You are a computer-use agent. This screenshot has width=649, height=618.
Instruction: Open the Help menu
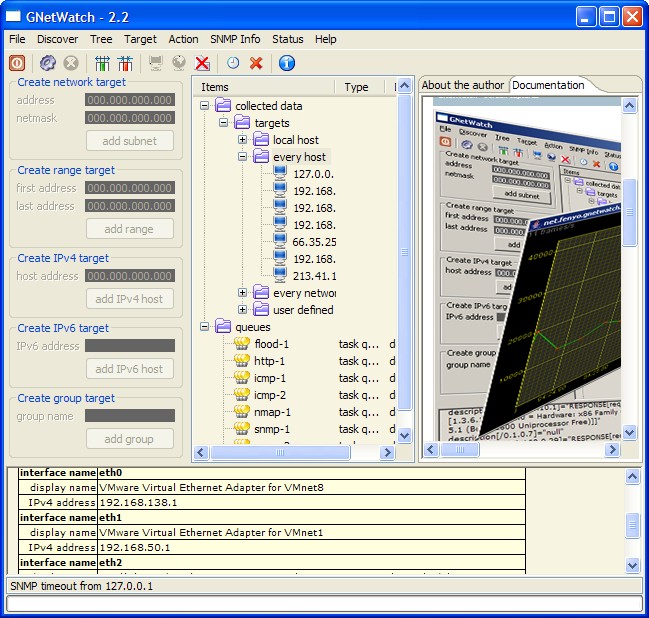click(326, 39)
